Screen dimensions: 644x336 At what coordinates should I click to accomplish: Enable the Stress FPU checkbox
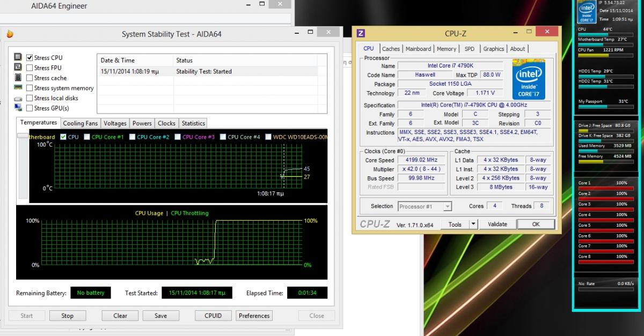point(30,68)
